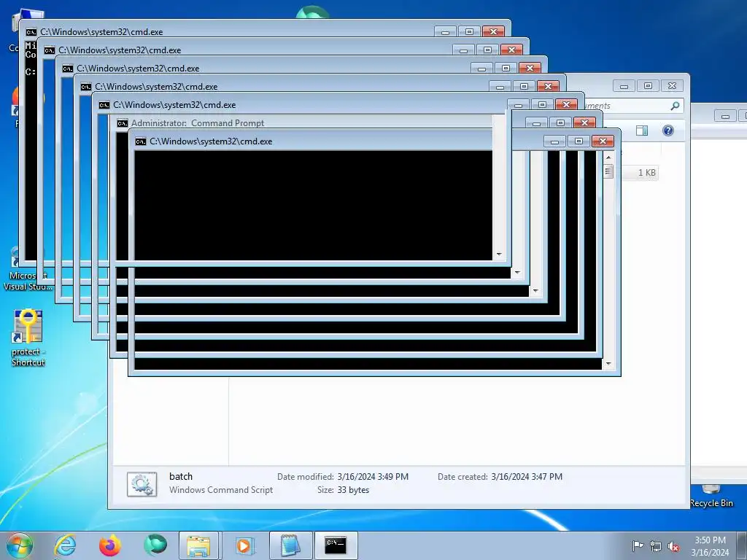747x560 pixels.
Task: Maximize the frontmost cmd.exe window
Action: [578, 141]
